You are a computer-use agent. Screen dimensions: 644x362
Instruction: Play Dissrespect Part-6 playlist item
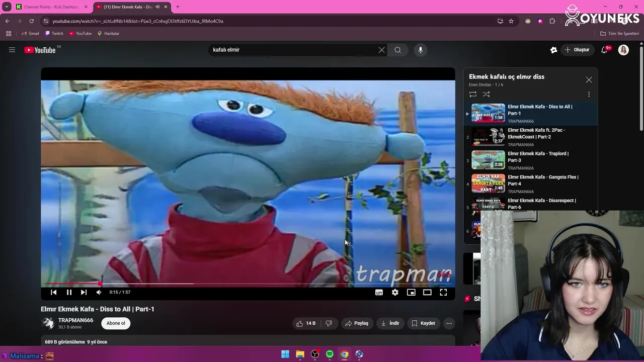(x=531, y=204)
